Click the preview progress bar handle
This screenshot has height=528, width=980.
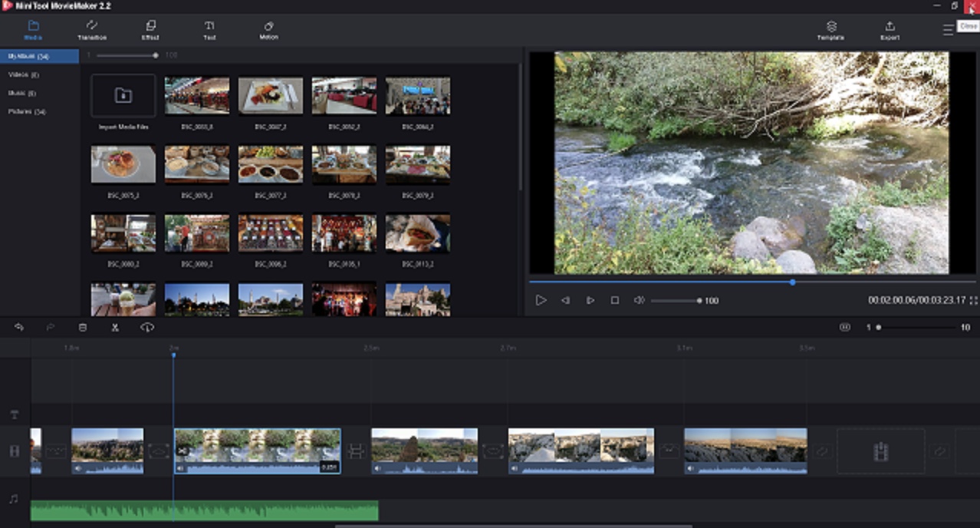[792, 282]
